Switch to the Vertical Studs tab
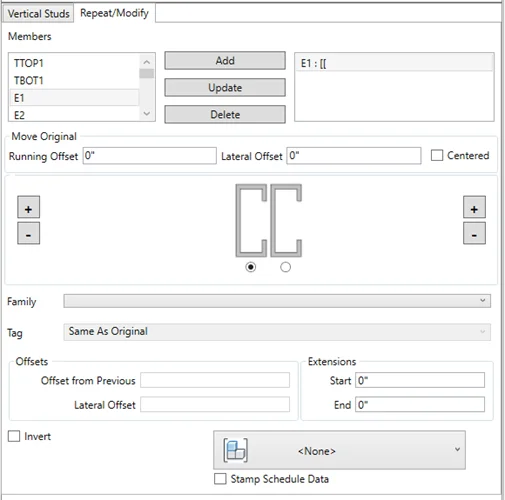The image size is (505, 500). [38, 14]
